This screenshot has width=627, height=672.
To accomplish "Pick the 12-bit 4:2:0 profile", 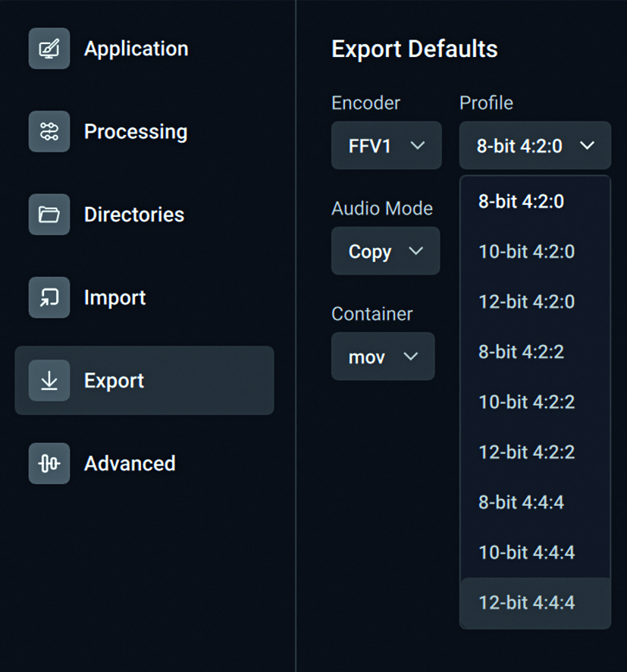I will click(526, 302).
